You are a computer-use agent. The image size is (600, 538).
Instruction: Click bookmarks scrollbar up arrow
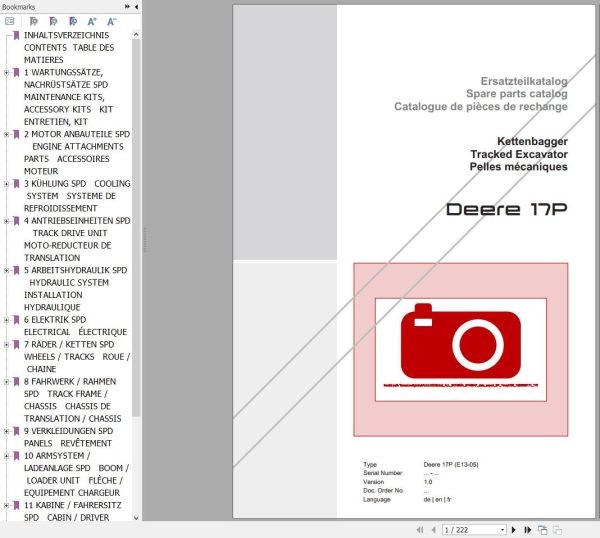coord(136,35)
